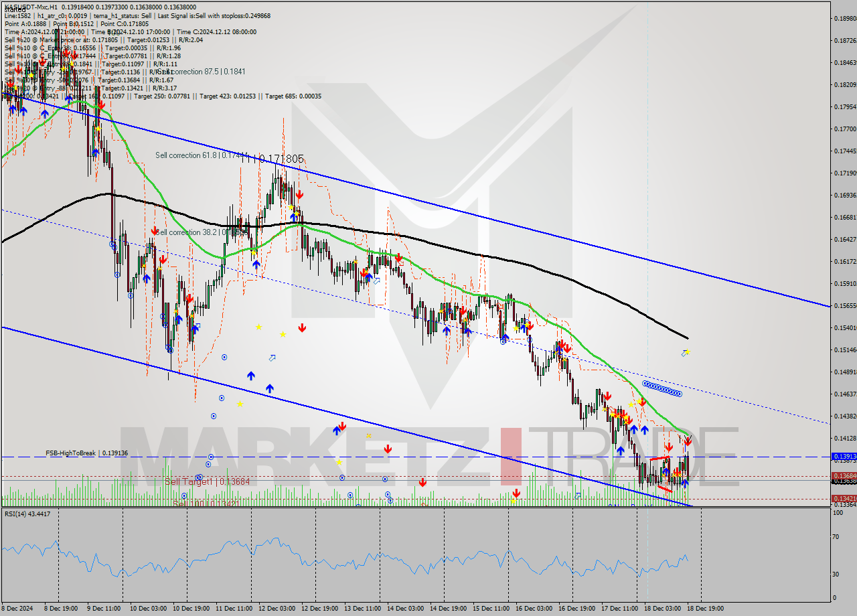Viewport: 857px width, 616px height.
Task: Click the red down arrow at 0.171805 peak
Action: pos(299,194)
